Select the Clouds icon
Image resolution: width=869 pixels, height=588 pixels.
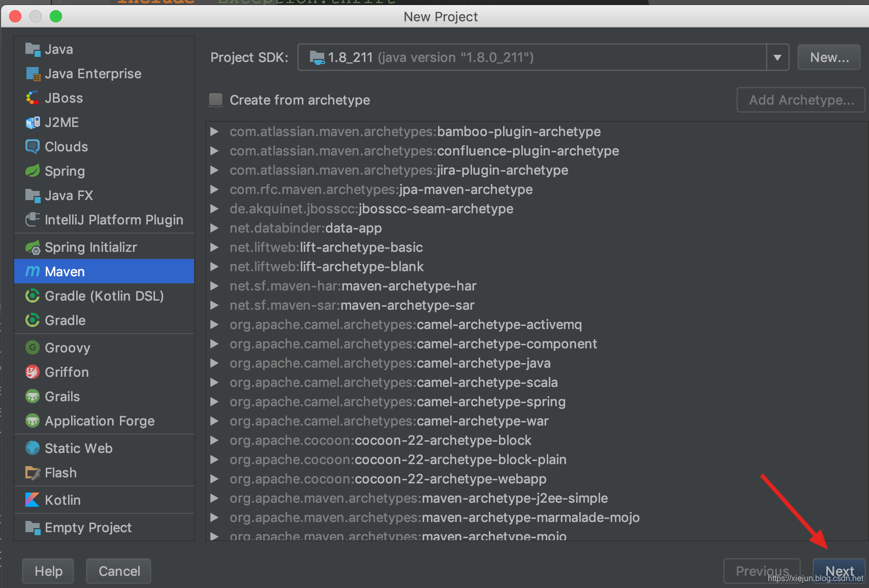click(33, 147)
